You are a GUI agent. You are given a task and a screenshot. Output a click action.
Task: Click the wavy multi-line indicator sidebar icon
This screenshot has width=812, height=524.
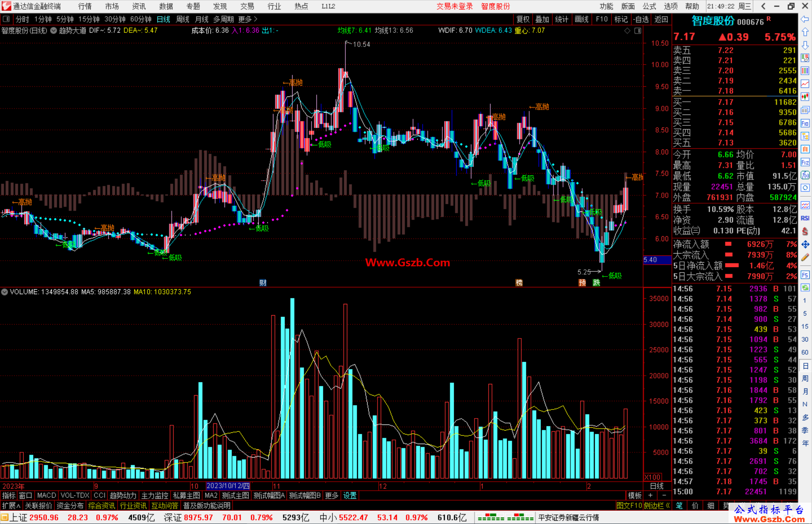[805, 205]
